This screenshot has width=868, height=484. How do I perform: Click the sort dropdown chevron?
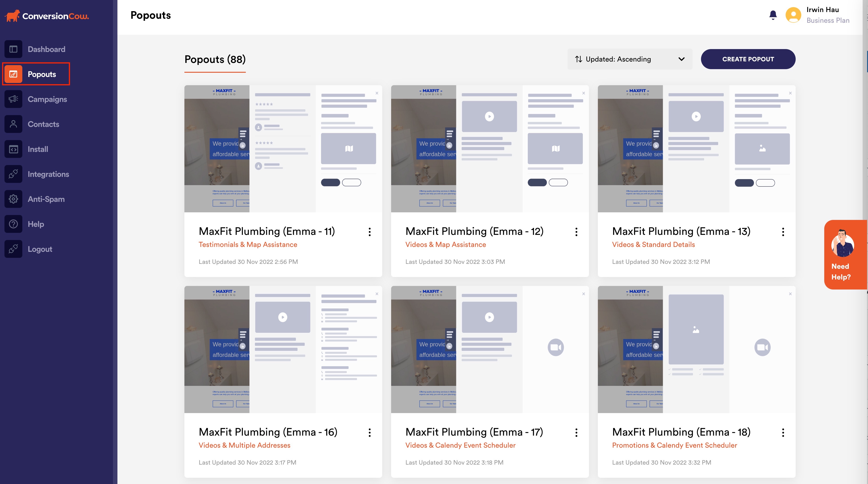[681, 59]
